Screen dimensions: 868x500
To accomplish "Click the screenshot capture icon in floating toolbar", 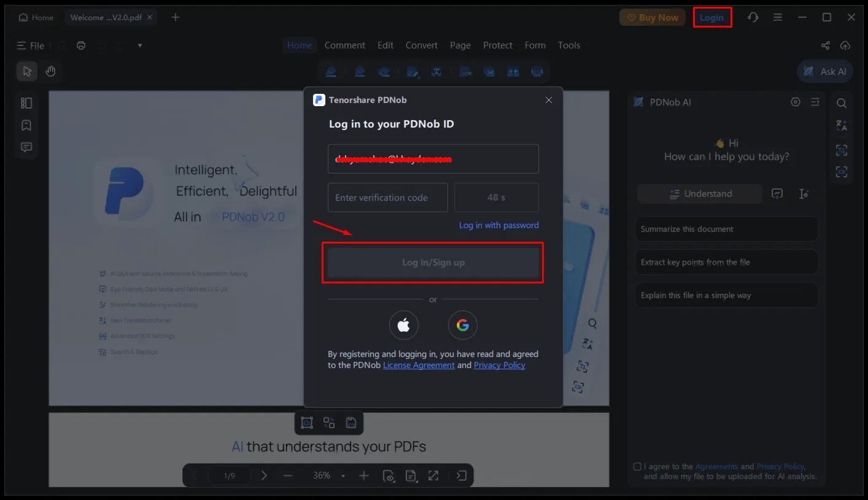I will coord(307,423).
